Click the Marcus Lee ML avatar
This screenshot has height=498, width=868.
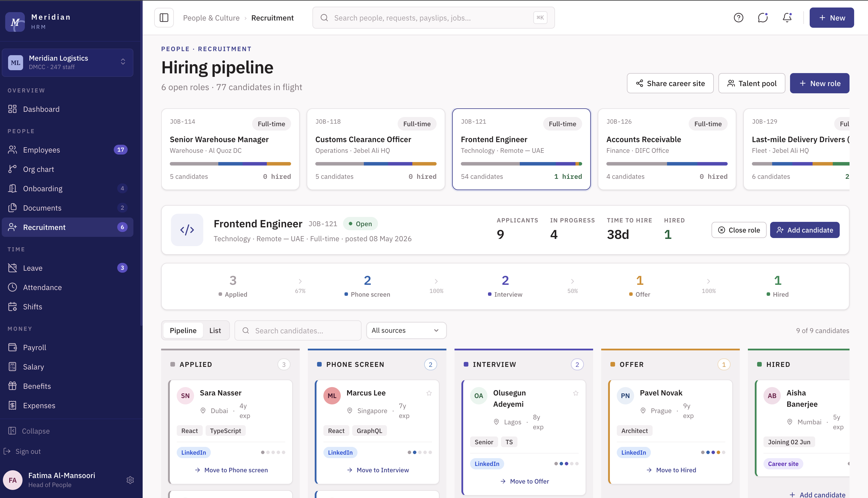coord(332,396)
